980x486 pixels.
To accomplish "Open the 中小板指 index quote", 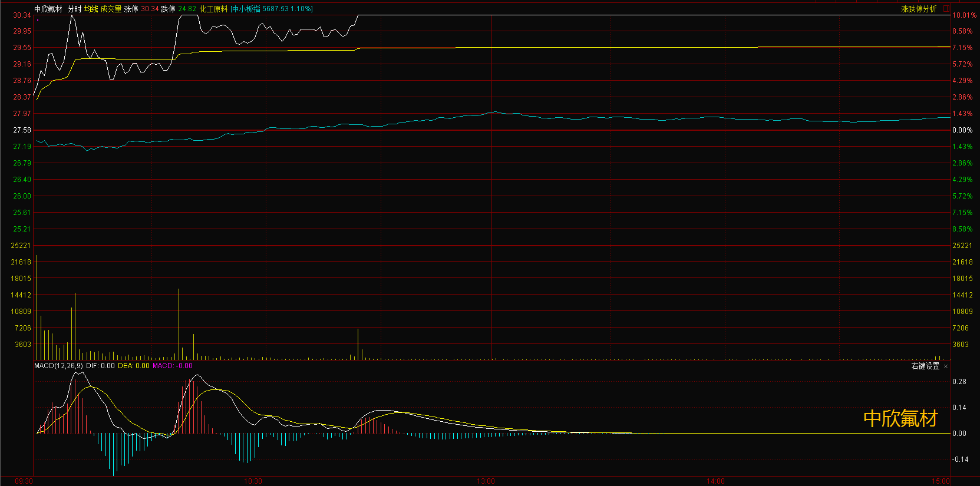I will 272,9.
